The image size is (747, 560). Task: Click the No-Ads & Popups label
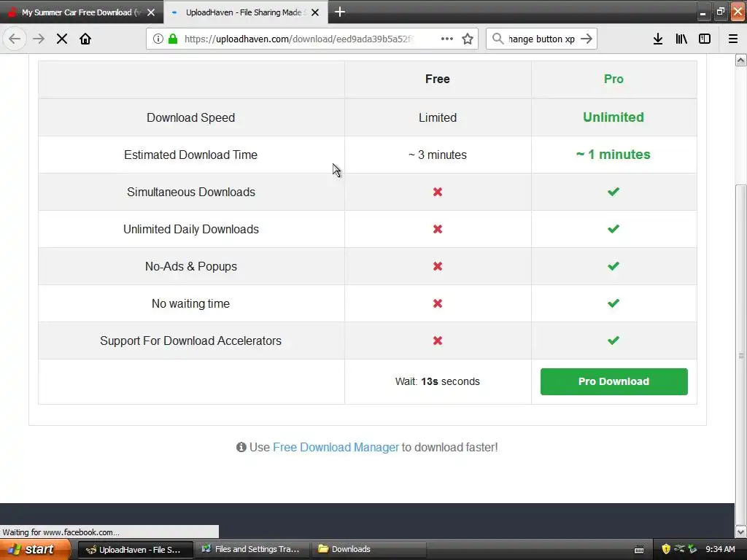pos(190,266)
